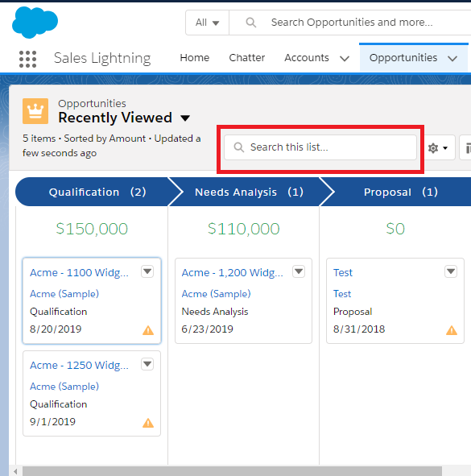
Task: Open Acme 1,200 Widgets card action menu
Action: [x=299, y=271]
